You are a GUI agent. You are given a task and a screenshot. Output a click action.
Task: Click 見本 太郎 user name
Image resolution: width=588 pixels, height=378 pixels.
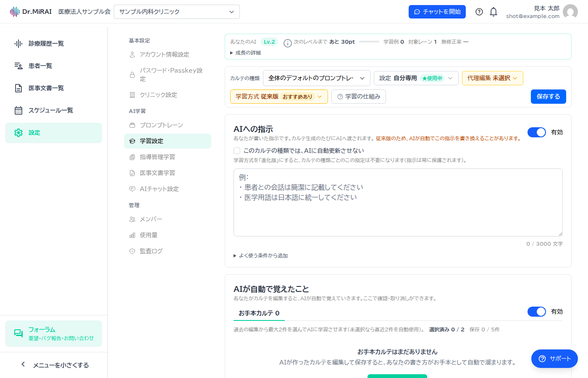[x=546, y=8]
